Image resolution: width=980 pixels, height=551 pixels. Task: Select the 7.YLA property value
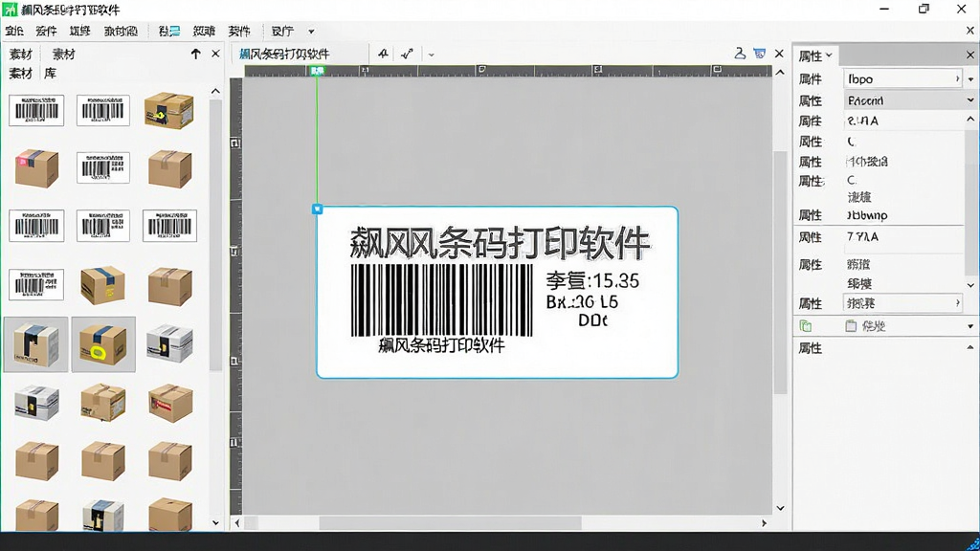[x=862, y=237]
